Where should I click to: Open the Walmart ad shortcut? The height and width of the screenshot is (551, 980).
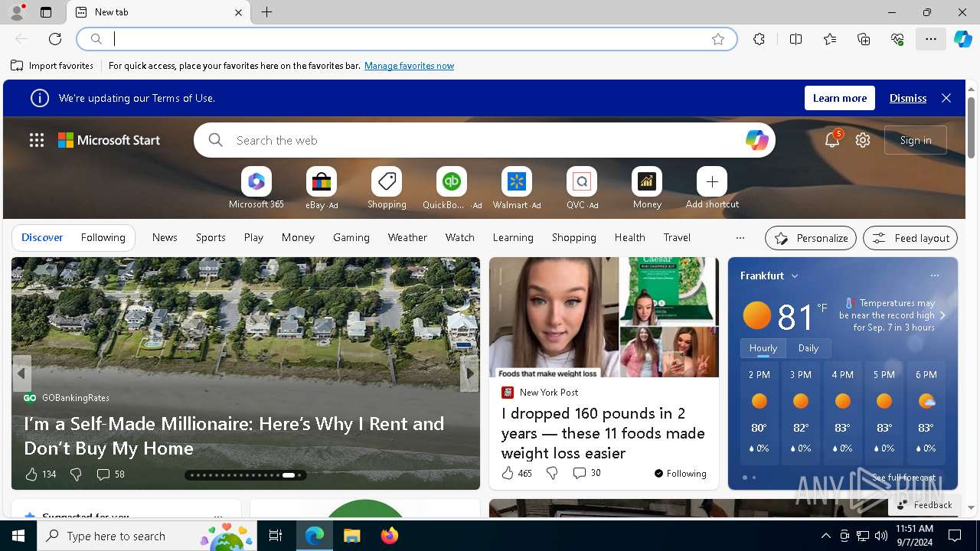pos(517,187)
